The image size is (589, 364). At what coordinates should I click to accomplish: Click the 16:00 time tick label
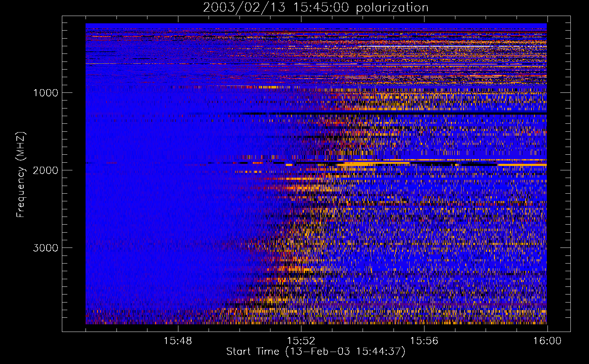pos(547,341)
